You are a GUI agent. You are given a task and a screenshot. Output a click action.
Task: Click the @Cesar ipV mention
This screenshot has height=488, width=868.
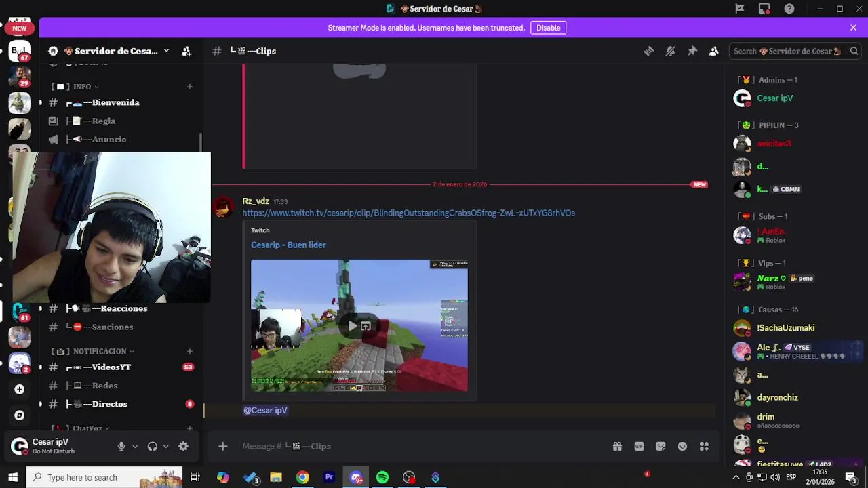265,410
